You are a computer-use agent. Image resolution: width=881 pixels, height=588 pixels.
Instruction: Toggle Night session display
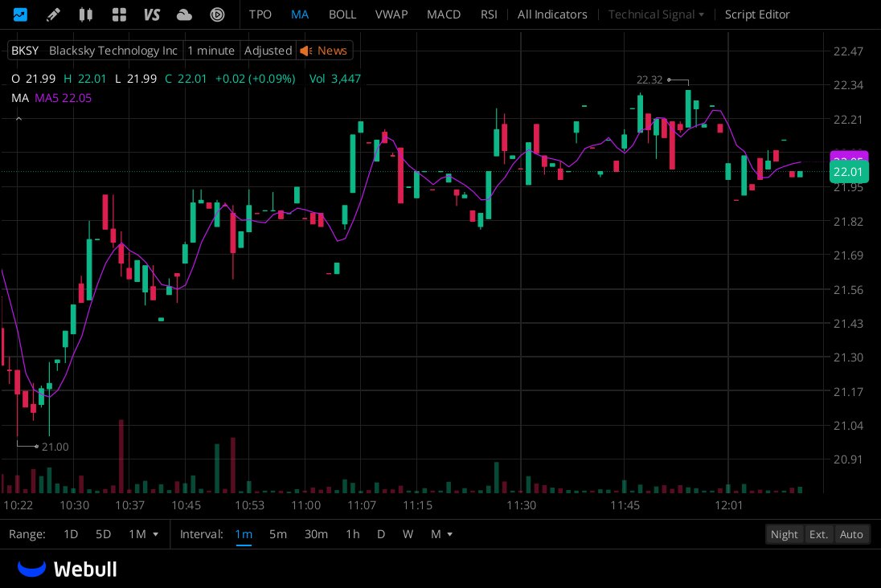[x=784, y=534]
